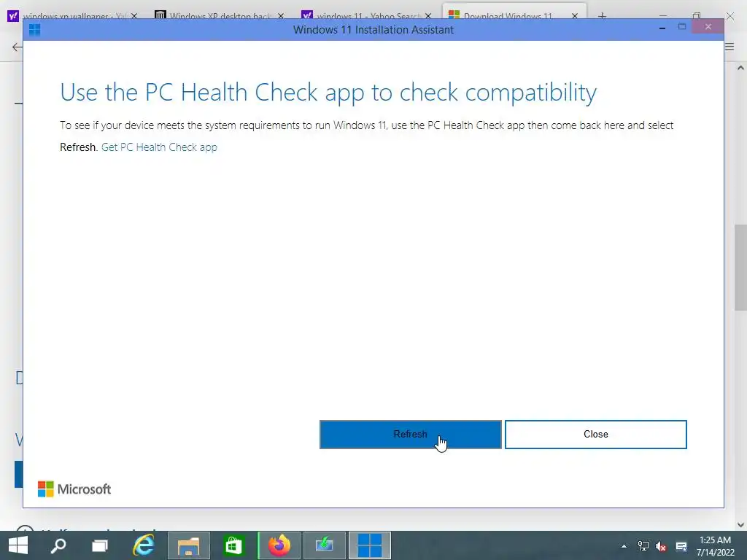Open Microsoft Store from the taskbar
747x560 pixels.
tap(233, 545)
